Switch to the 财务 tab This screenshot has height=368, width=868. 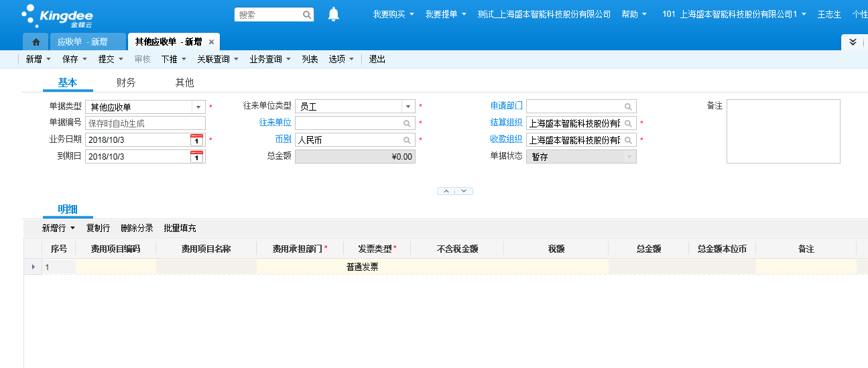click(x=126, y=82)
